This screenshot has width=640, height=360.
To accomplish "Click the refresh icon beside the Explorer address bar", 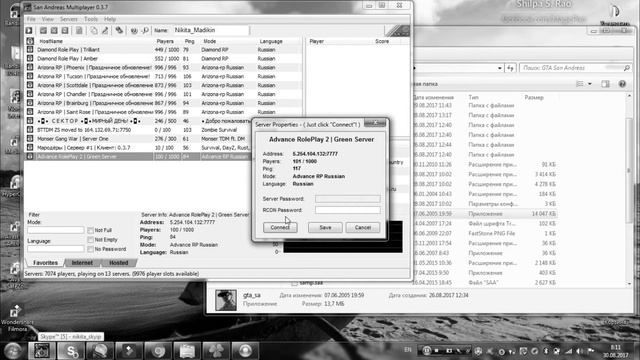I will (510, 68).
